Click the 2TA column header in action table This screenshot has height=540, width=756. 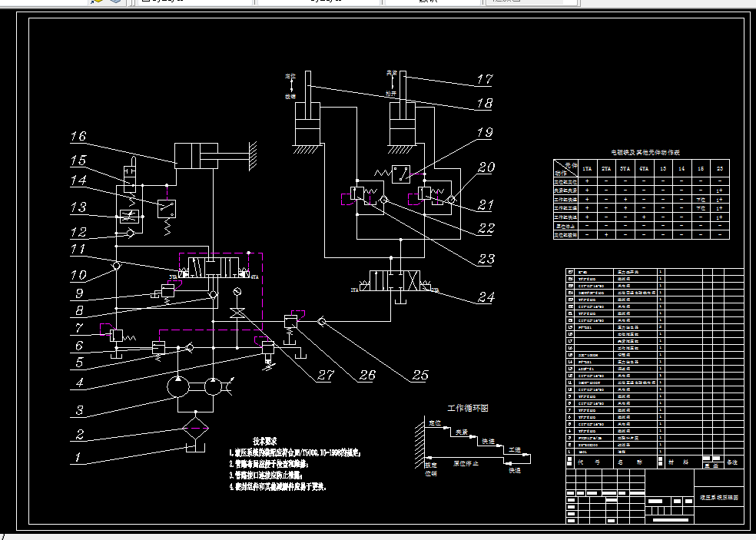pos(606,169)
